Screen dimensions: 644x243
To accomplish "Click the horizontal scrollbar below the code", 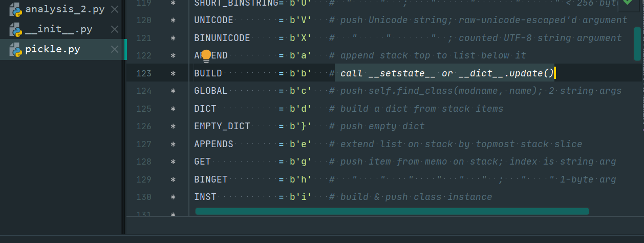I will point(392,211).
